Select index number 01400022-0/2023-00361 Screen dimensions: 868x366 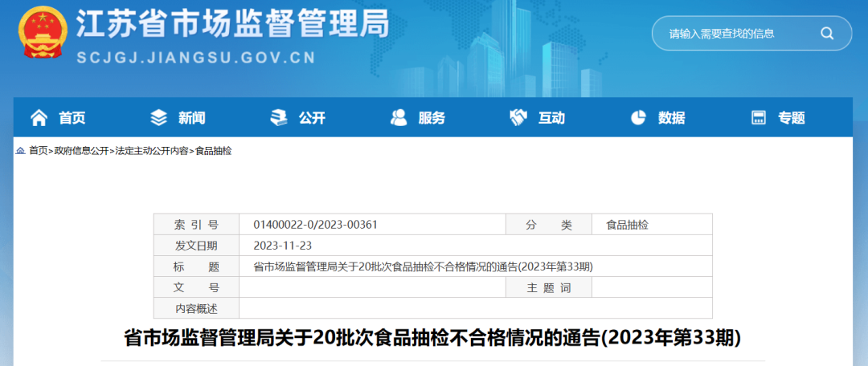coord(316,225)
